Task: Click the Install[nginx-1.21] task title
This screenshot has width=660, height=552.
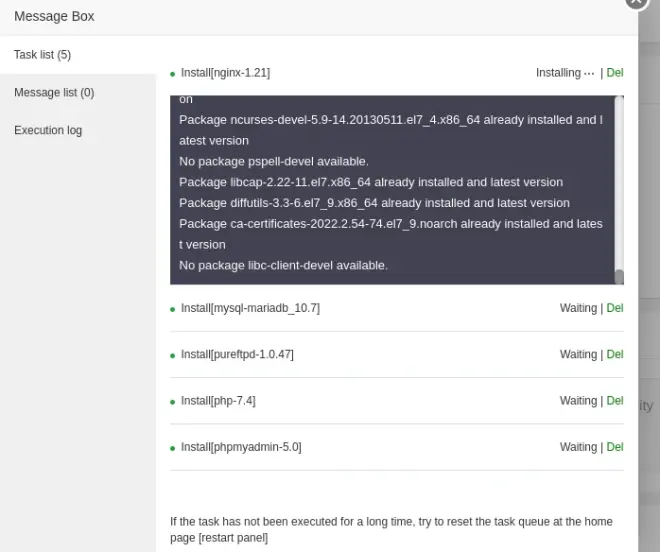Action: click(x=225, y=73)
